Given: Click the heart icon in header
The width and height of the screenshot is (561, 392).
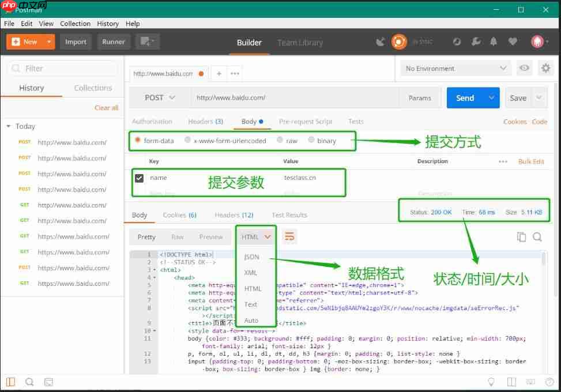Looking at the screenshot, I should (x=513, y=42).
